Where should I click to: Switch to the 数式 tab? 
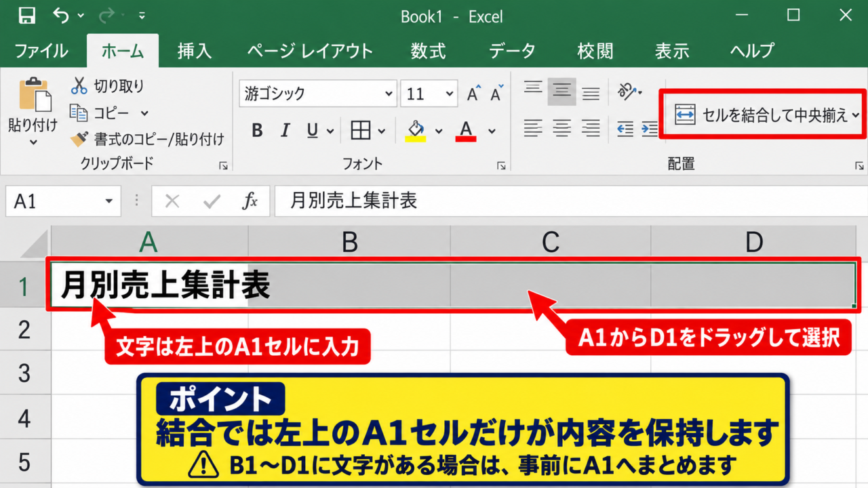pos(429,51)
